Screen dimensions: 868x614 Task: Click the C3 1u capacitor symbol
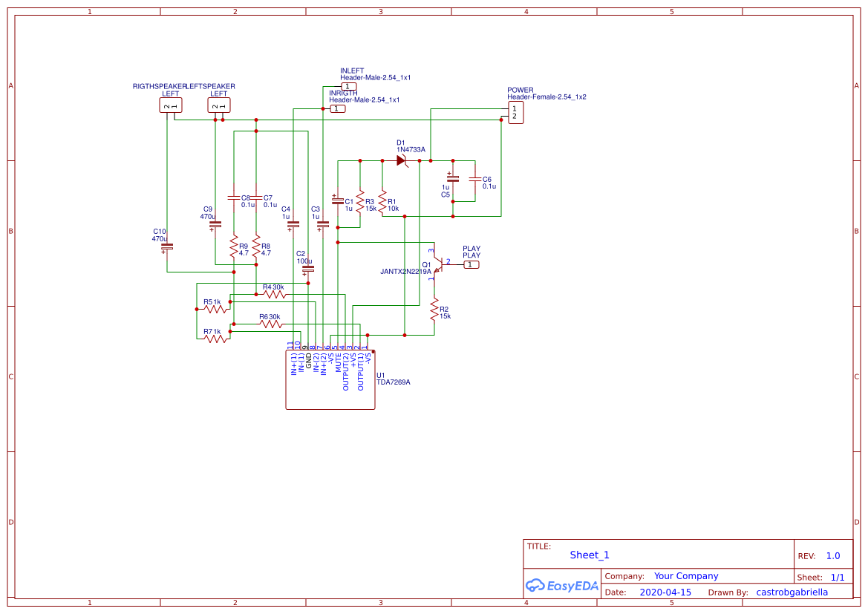[323, 225]
